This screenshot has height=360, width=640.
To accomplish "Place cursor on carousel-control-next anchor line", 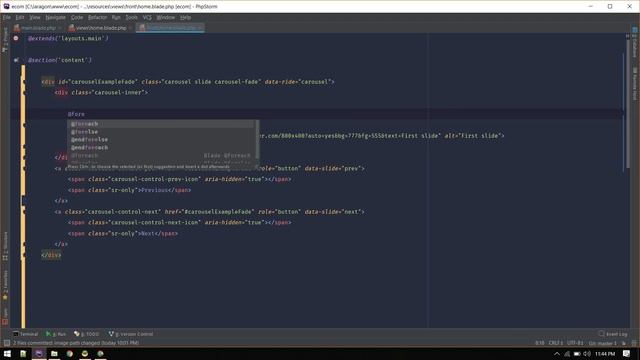I will pyautogui.click(x=209, y=211).
